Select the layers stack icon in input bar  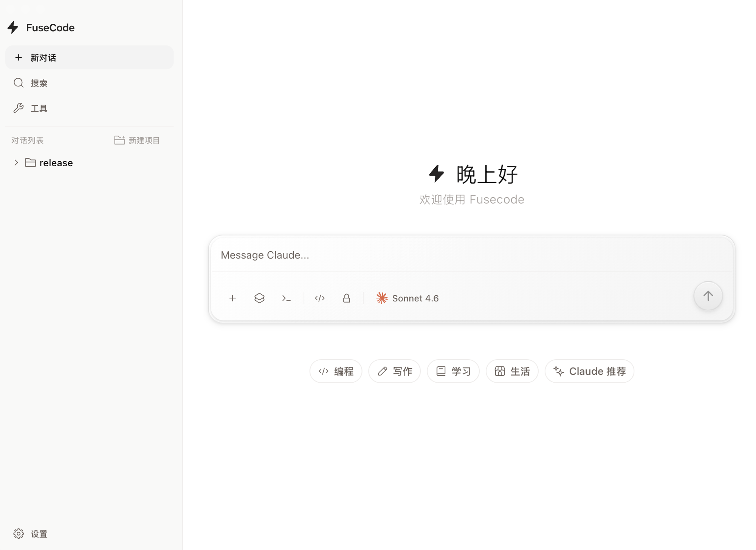tap(260, 298)
